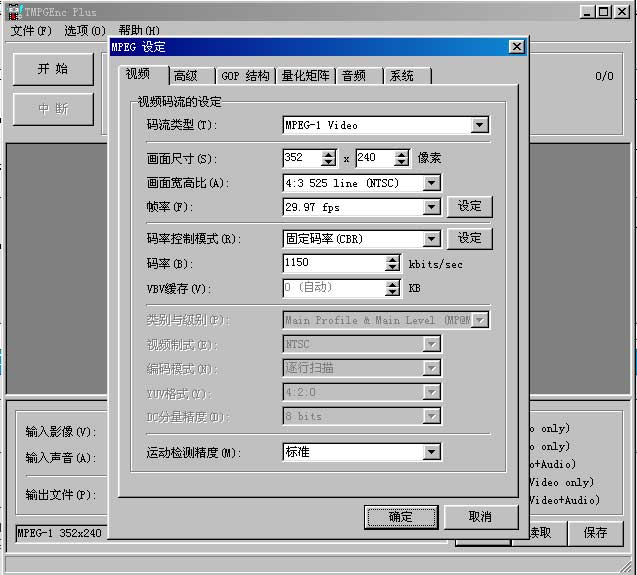Increase the width 352 with up arrow
637x575 pixels.
coord(328,154)
